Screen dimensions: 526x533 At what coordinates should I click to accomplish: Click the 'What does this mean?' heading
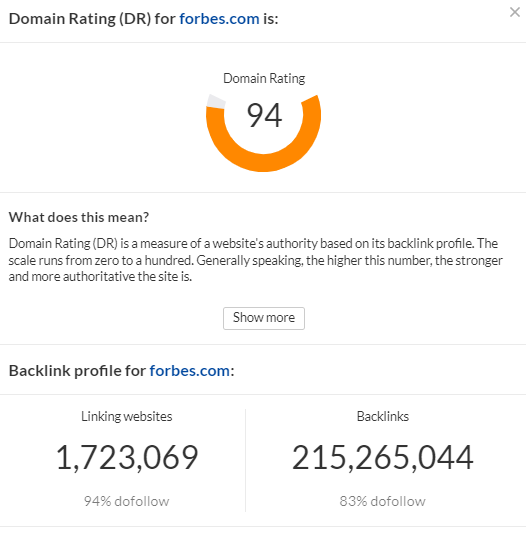pos(79,217)
